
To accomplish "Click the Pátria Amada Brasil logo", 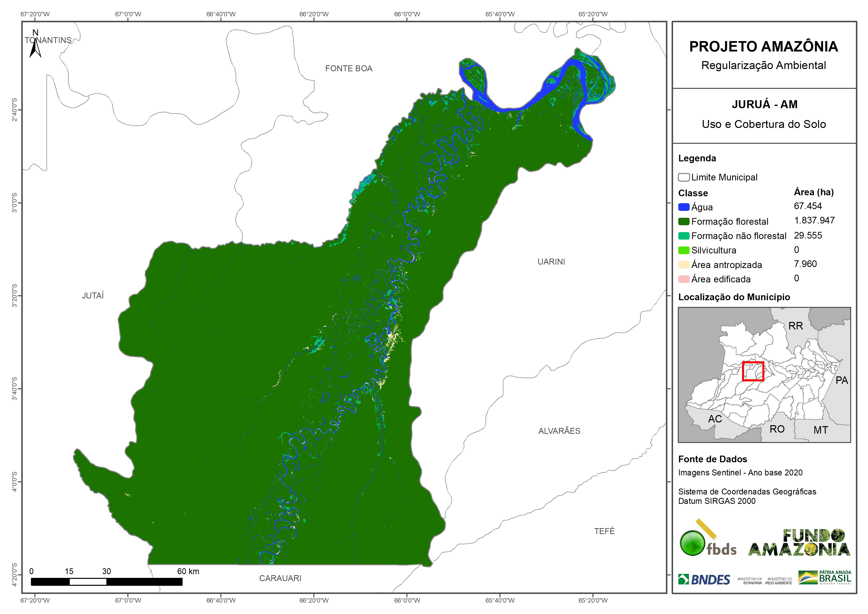I will coord(825,577).
